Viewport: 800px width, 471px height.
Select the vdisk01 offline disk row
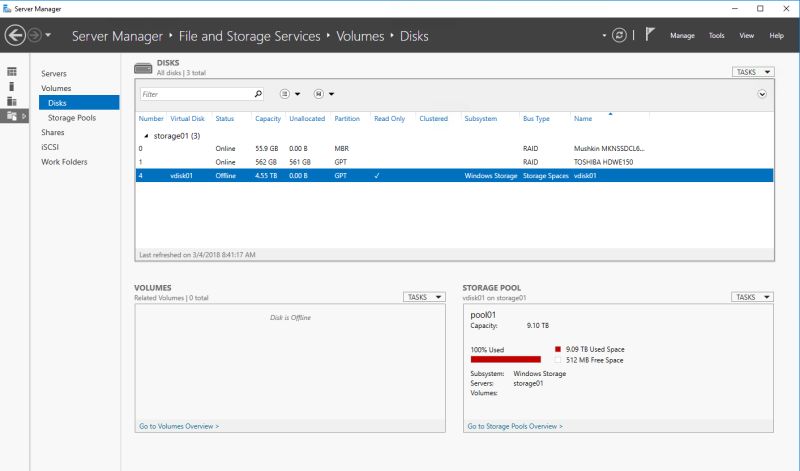(x=454, y=176)
